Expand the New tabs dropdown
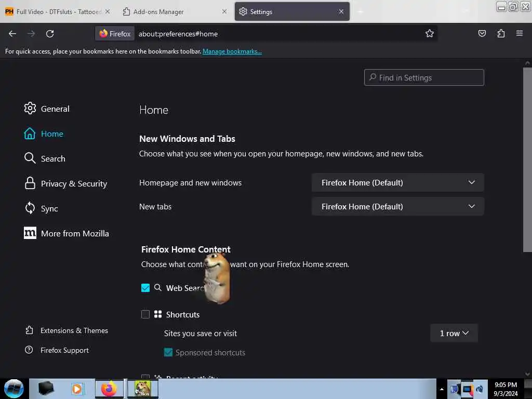 (x=397, y=206)
